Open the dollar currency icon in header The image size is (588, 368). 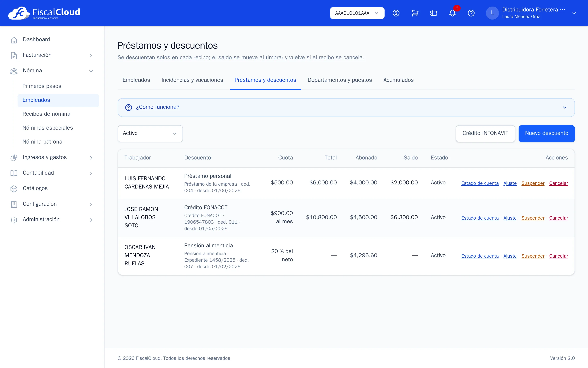396,13
